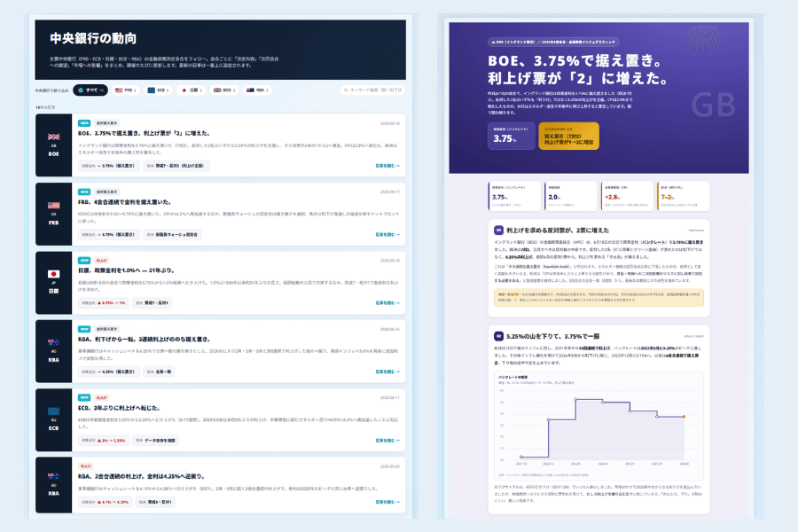Click ECB card's 2% → 2.25% rate chip
Viewport: 798px width, 532px height.
point(104,441)
